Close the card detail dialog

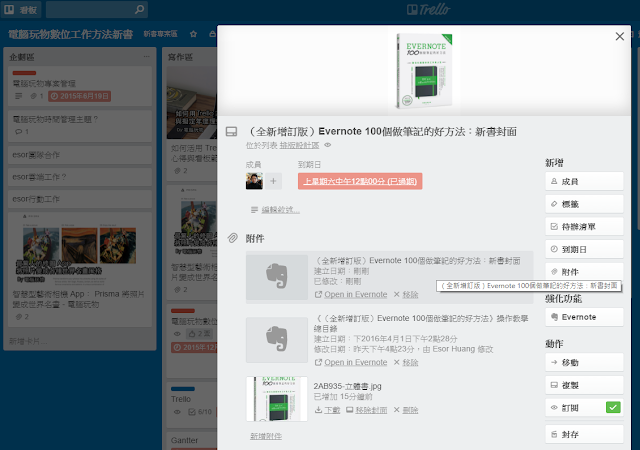click(620, 36)
